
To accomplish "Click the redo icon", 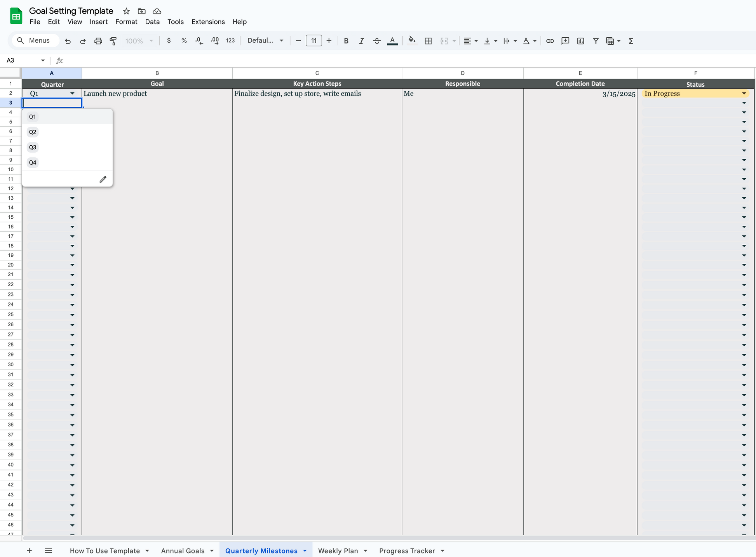I will [83, 41].
